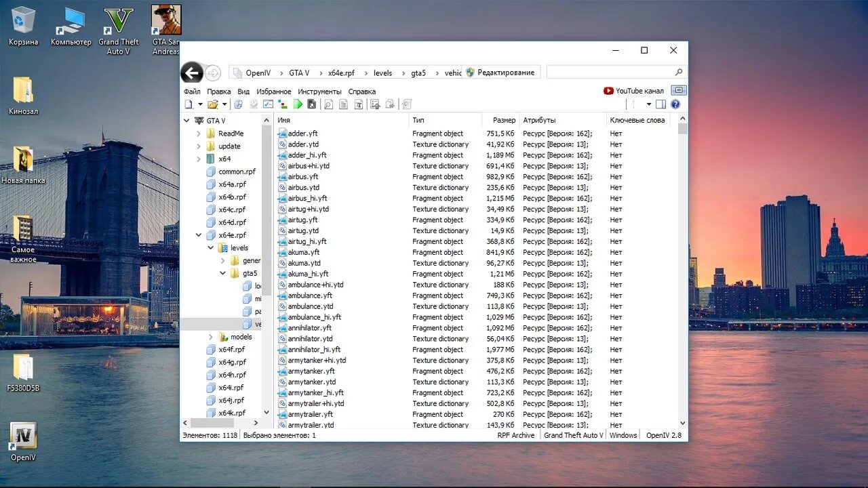Open the Open-folder dropdown arrow
The height and width of the screenshot is (488, 868).
pyautogui.click(x=224, y=104)
